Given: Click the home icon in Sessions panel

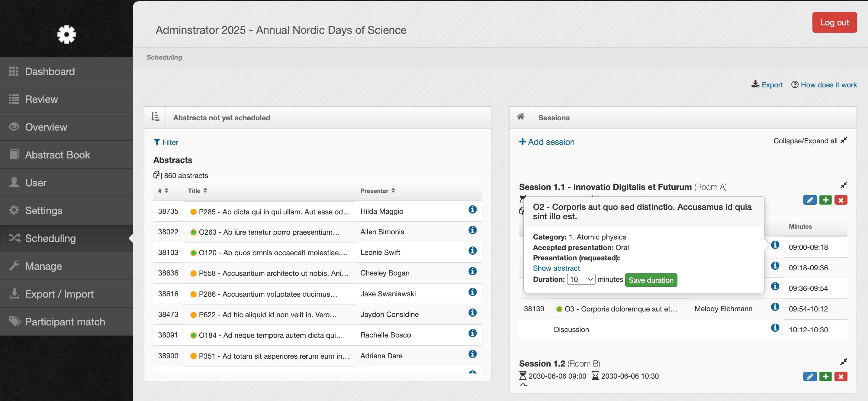Looking at the screenshot, I should click(x=521, y=117).
